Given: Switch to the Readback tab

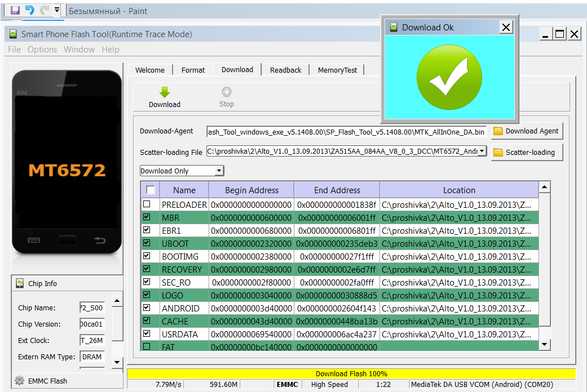Looking at the screenshot, I should [285, 70].
